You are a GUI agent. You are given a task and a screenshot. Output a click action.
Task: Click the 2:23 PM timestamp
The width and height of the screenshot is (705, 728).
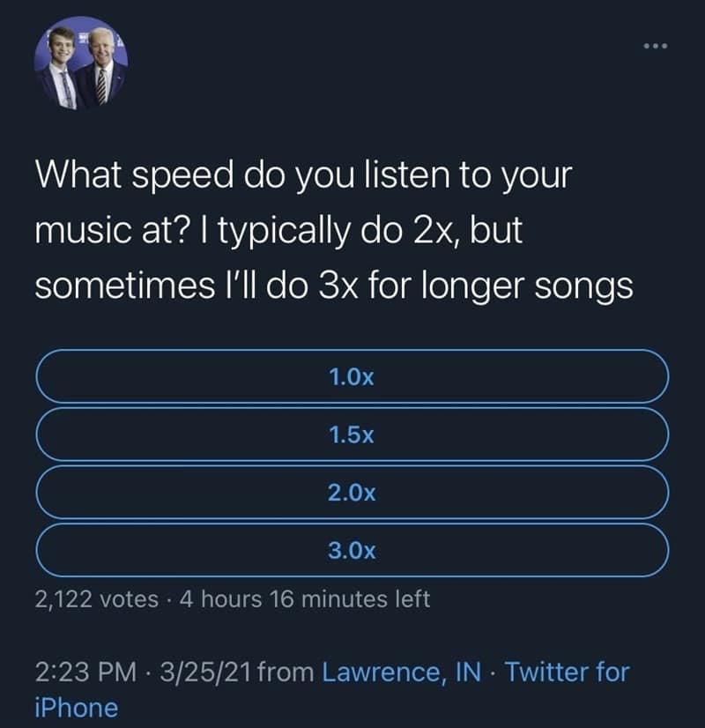[x=85, y=672]
